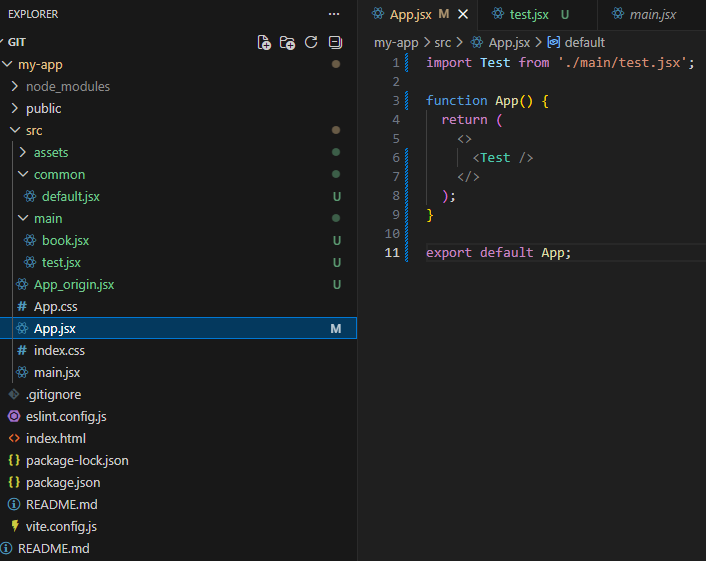Open vite.config.js file
The height and width of the screenshot is (561, 706).
point(61,526)
